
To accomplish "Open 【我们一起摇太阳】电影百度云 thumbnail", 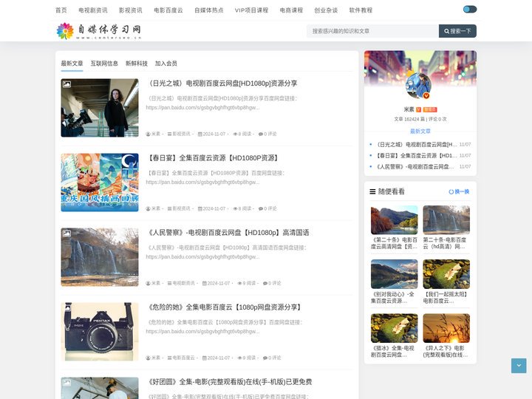I will [446, 274].
